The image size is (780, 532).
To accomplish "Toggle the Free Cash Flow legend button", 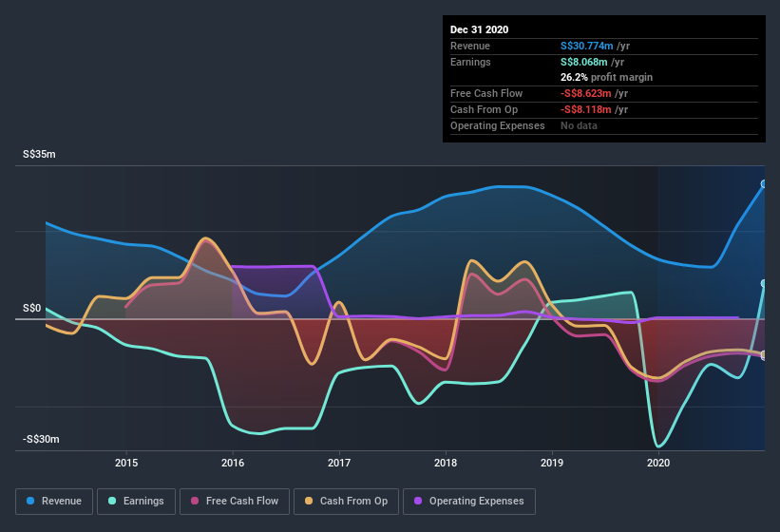I will tap(235, 502).
